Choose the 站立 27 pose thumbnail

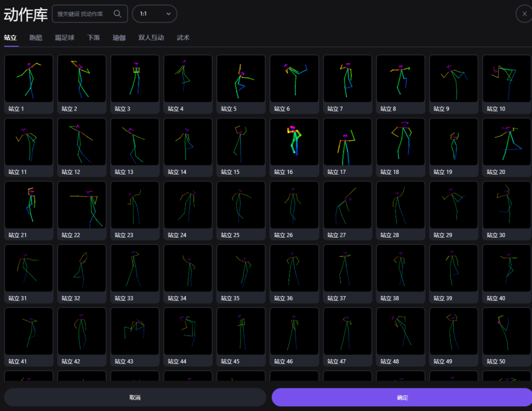(347, 205)
